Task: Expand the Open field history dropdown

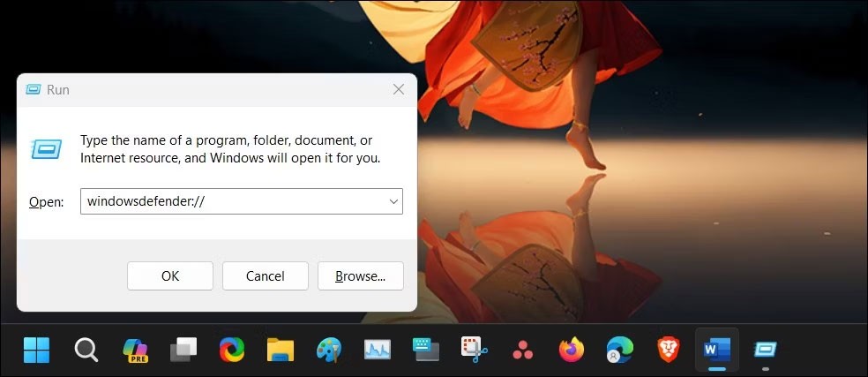Action: click(x=393, y=201)
